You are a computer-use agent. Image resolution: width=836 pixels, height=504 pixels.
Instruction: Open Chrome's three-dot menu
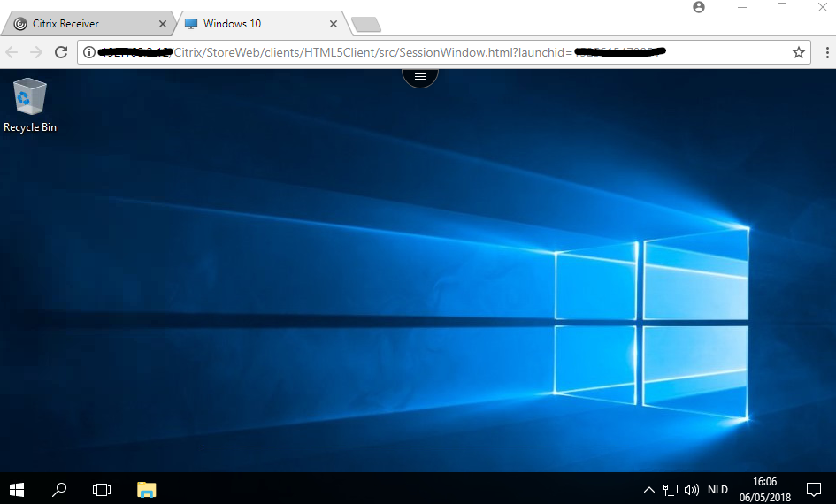pos(827,52)
